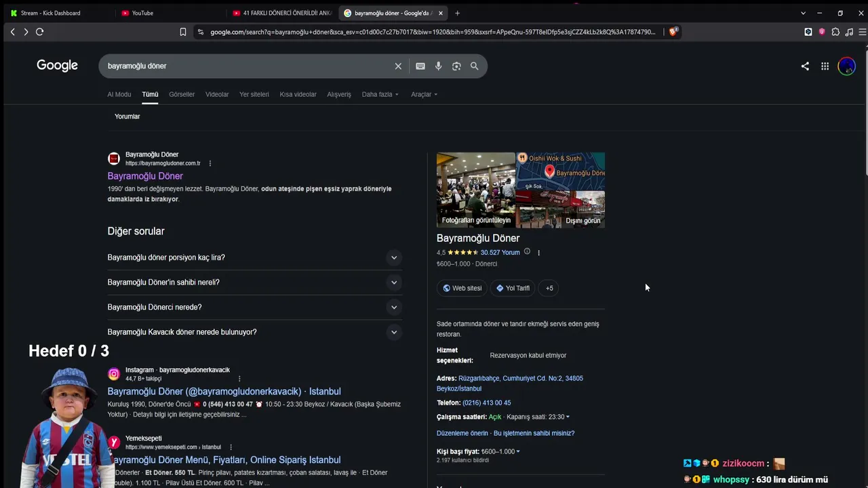Open the '30.527 Yorum' reviews link
The height and width of the screenshot is (488, 868).
[x=500, y=253]
